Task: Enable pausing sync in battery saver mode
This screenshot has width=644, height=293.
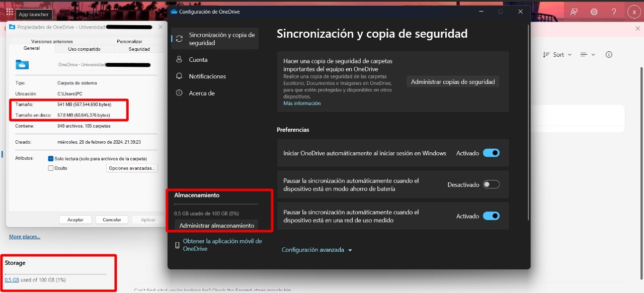Action: tap(491, 184)
